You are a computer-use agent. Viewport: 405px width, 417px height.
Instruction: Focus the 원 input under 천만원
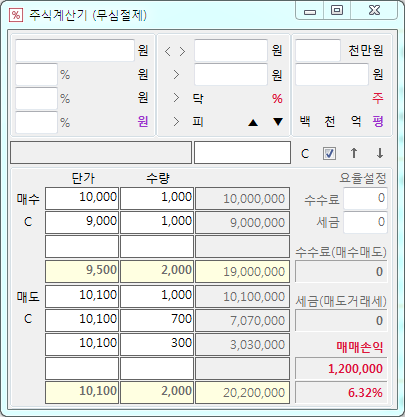point(332,74)
